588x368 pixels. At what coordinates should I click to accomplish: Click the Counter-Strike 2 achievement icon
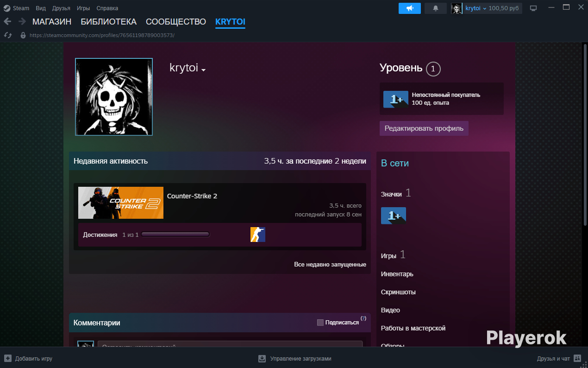[258, 235]
